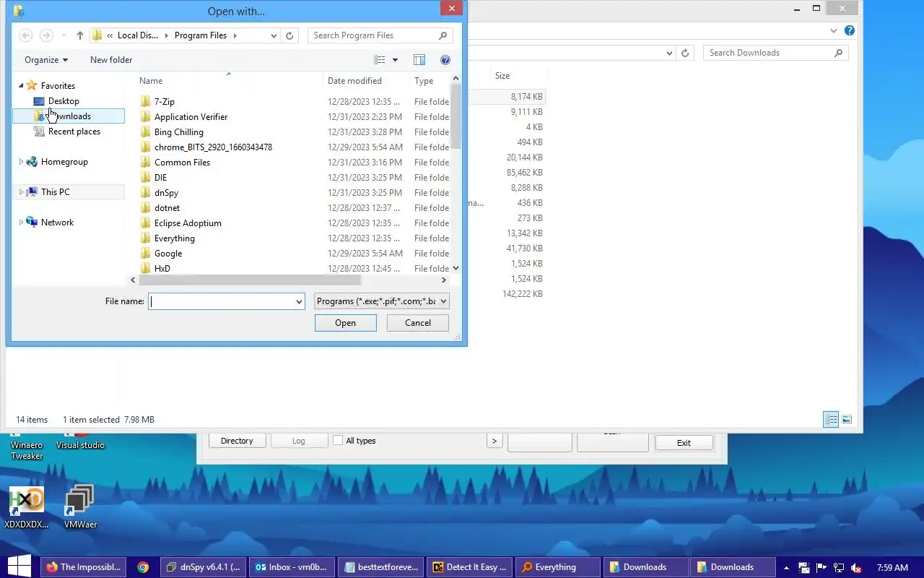Screen dimensions: 924x578
Task: Select Desktop under Favorites
Action: pyautogui.click(x=64, y=101)
